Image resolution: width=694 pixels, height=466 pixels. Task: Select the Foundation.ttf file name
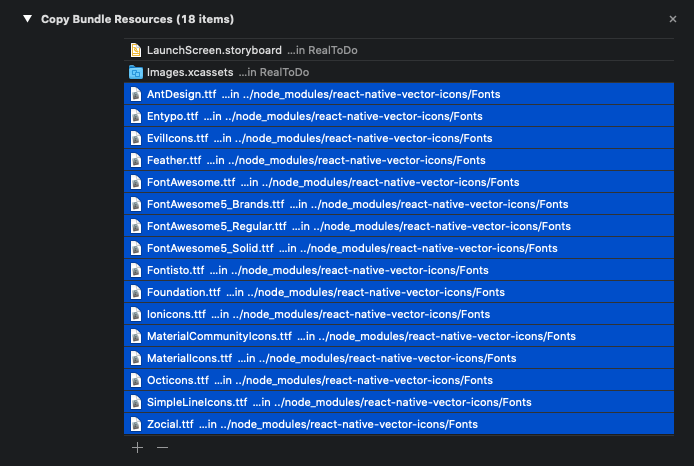184,293
